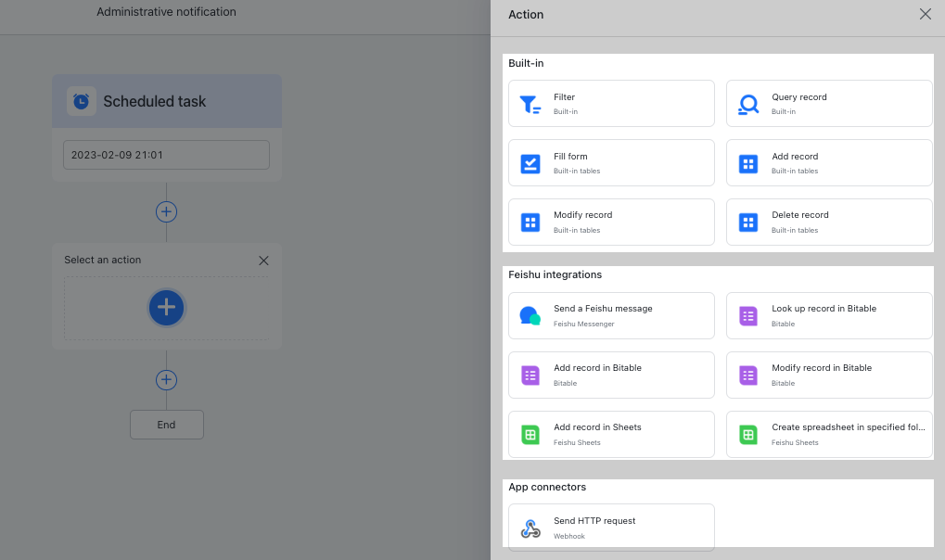945x560 pixels.
Task: Select the Look up record in Bitable icon
Action: click(x=748, y=315)
